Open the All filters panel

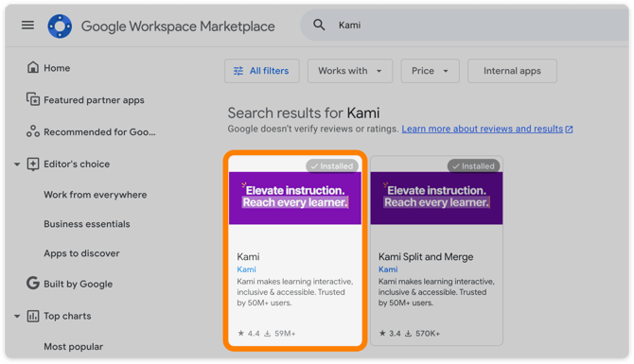click(262, 71)
